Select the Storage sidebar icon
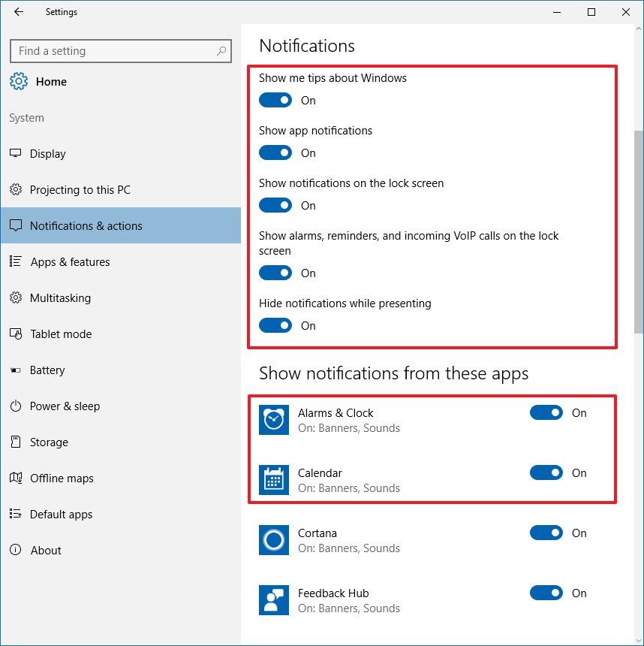The height and width of the screenshot is (646, 644). [17, 442]
